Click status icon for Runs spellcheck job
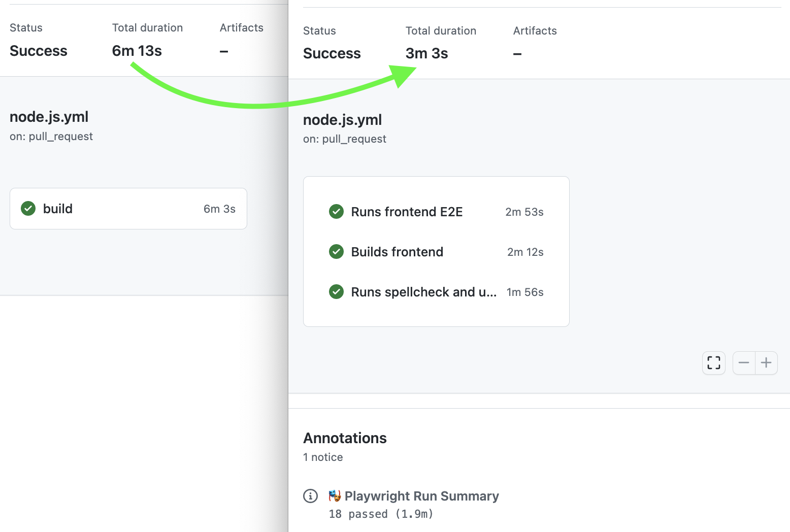Image resolution: width=790 pixels, height=532 pixels. tap(336, 292)
